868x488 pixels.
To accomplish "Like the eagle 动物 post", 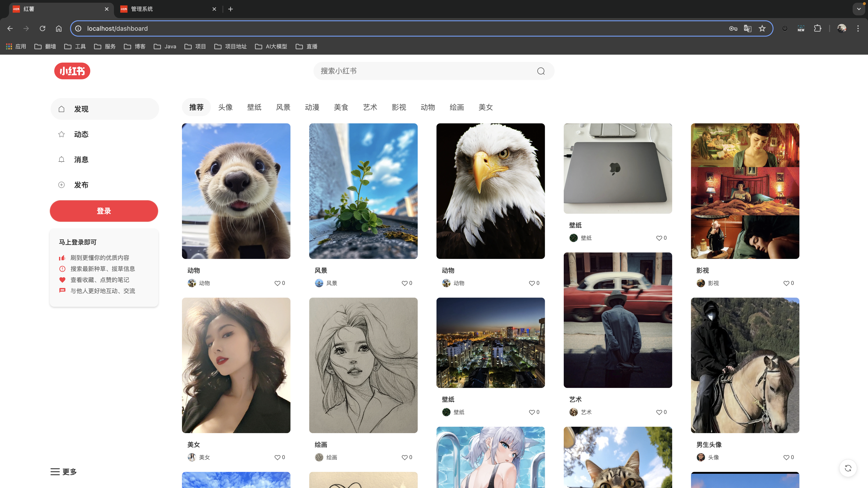I will (532, 283).
